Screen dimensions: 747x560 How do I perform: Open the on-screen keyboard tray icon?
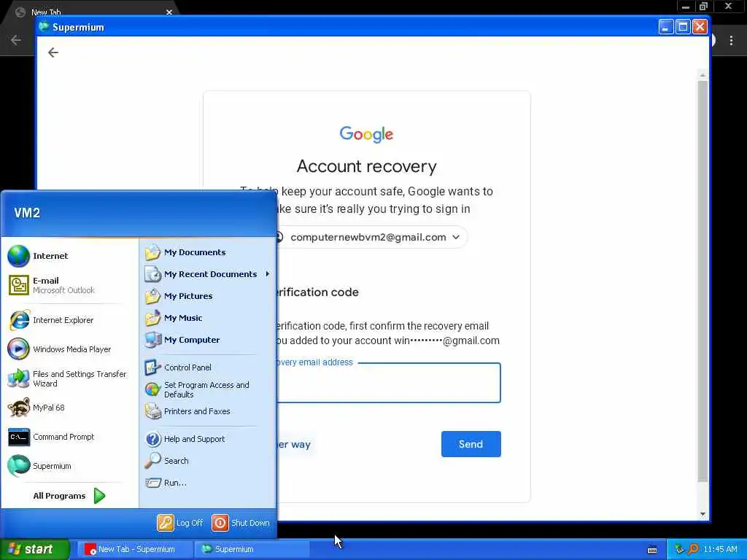click(x=652, y=550)
